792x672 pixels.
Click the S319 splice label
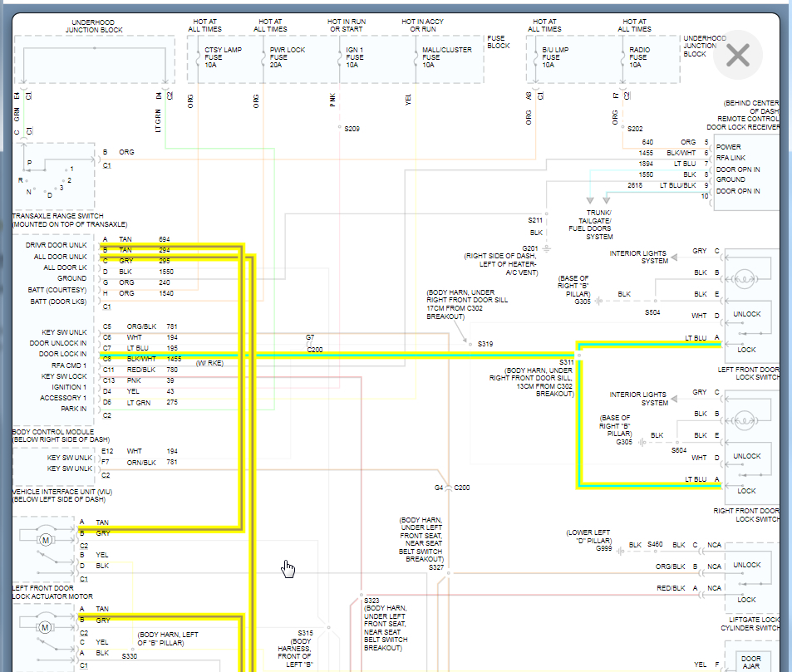click(x=485, y=344)
